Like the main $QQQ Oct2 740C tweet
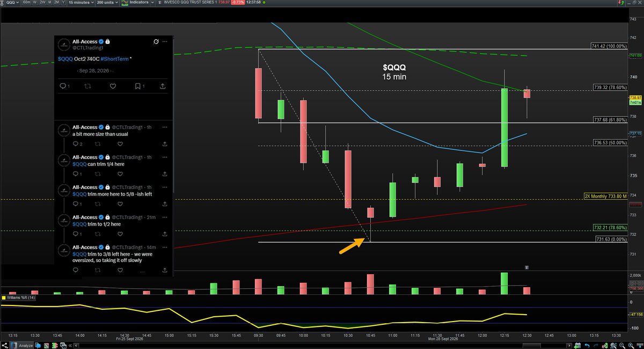 tap(113, 86)
